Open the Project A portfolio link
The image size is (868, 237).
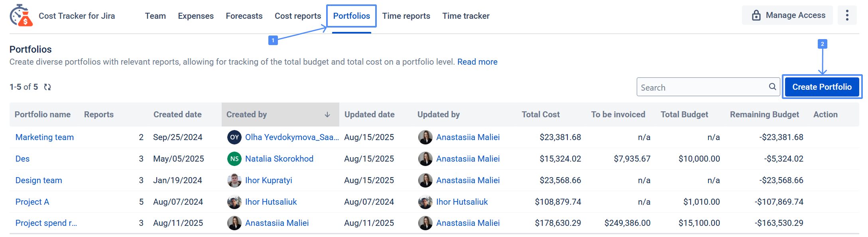pyautogui.click(x=32, y=202)
